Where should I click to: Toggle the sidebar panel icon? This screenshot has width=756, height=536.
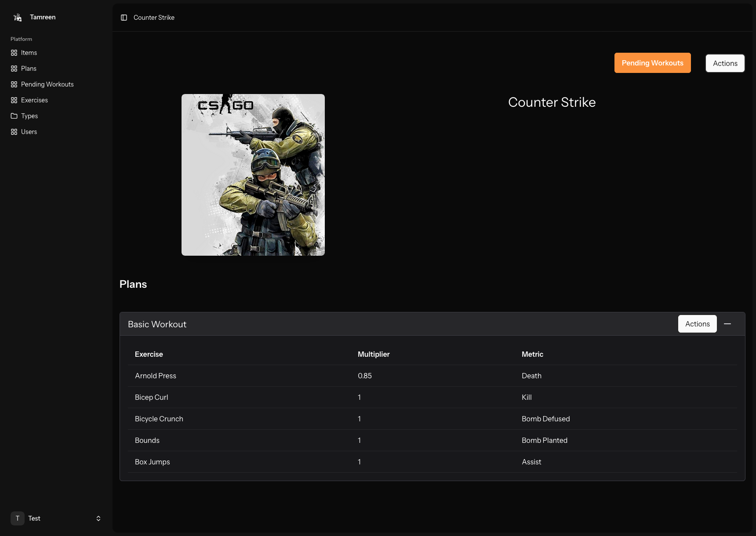click(x=124, y=18)
